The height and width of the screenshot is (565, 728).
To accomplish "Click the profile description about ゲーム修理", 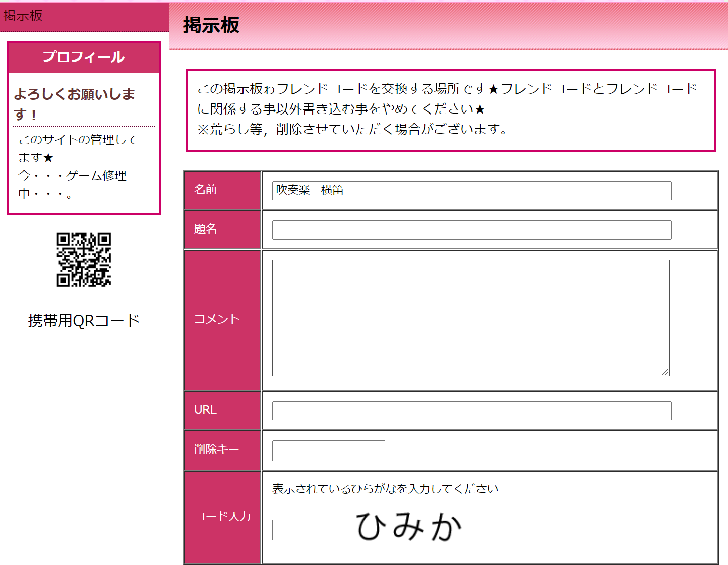I will pos(78,167).
